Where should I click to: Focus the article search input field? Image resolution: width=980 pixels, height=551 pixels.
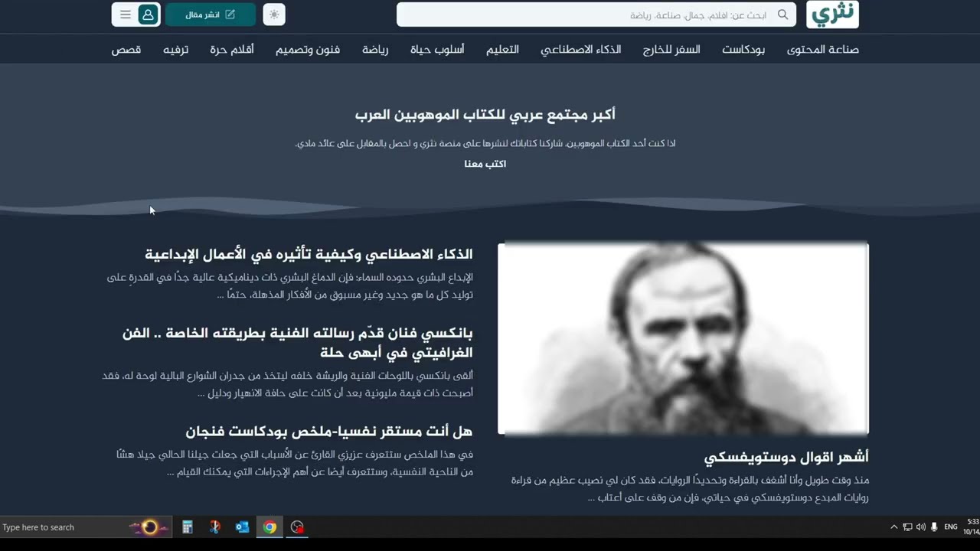click(596, 15)
